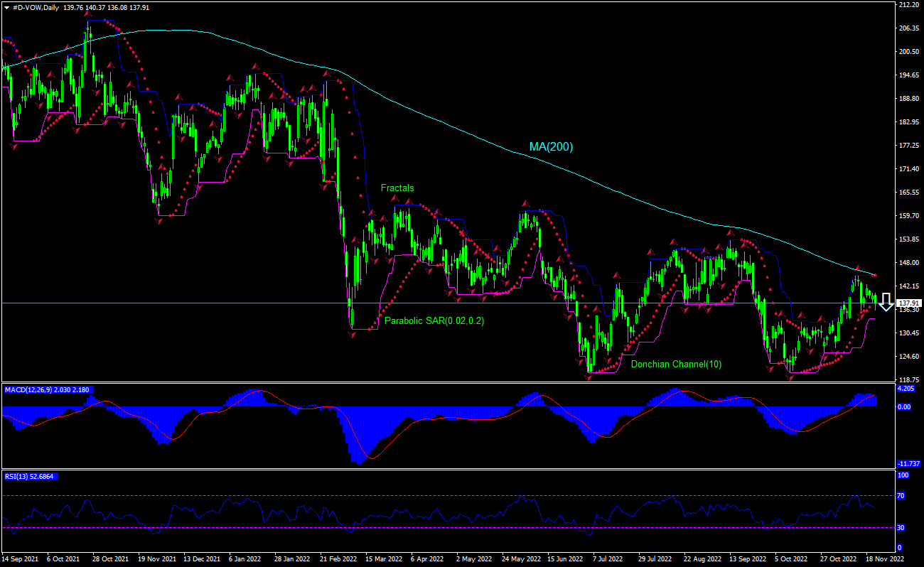Select the "15 Jun 2022" date label

click(566, 559)
